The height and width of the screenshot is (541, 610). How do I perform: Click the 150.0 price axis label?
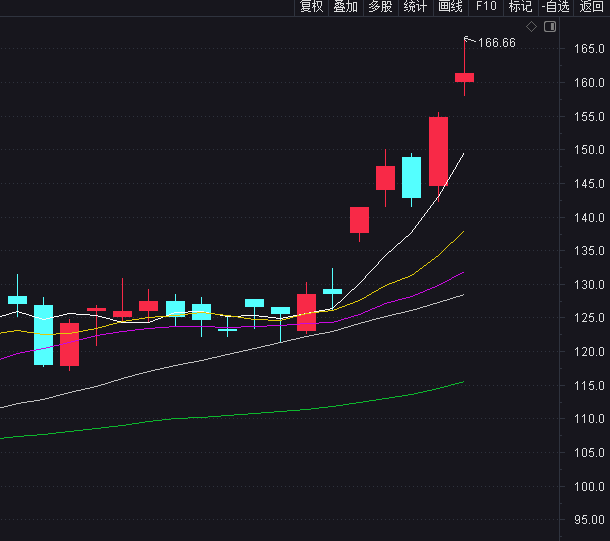(x=589, y=150)
